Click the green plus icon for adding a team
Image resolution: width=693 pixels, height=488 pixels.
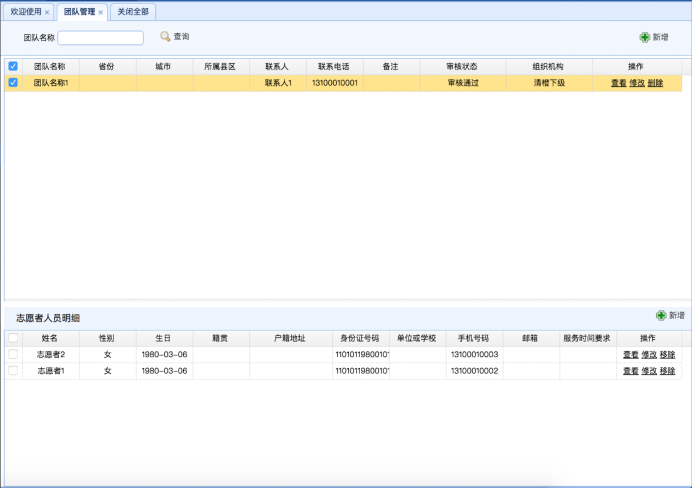coord(645,37)
